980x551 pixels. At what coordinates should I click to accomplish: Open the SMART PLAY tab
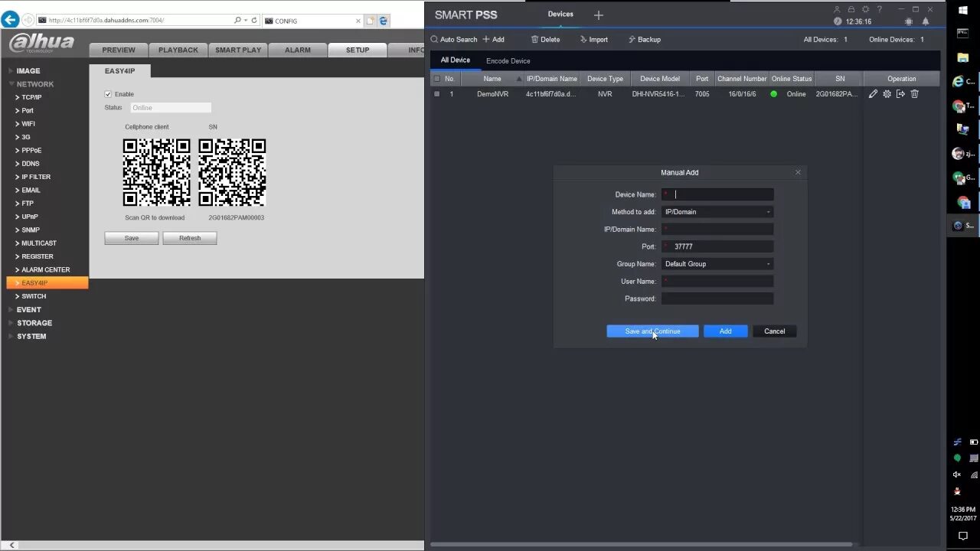pyautogui.click(x=238, y=50)
